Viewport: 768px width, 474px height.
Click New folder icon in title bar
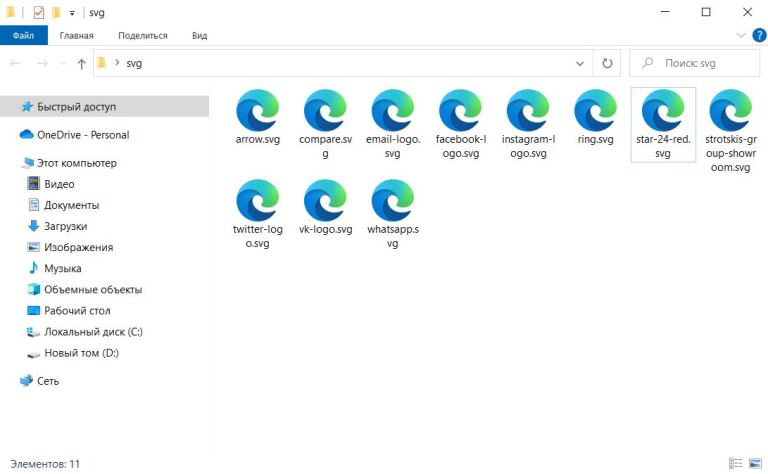click(x=56, y=12)
